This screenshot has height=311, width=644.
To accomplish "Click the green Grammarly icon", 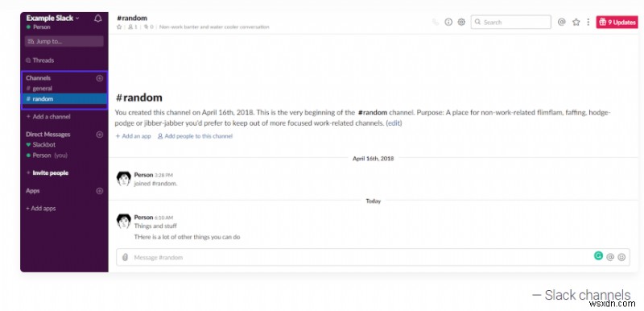I will [598, 256].
